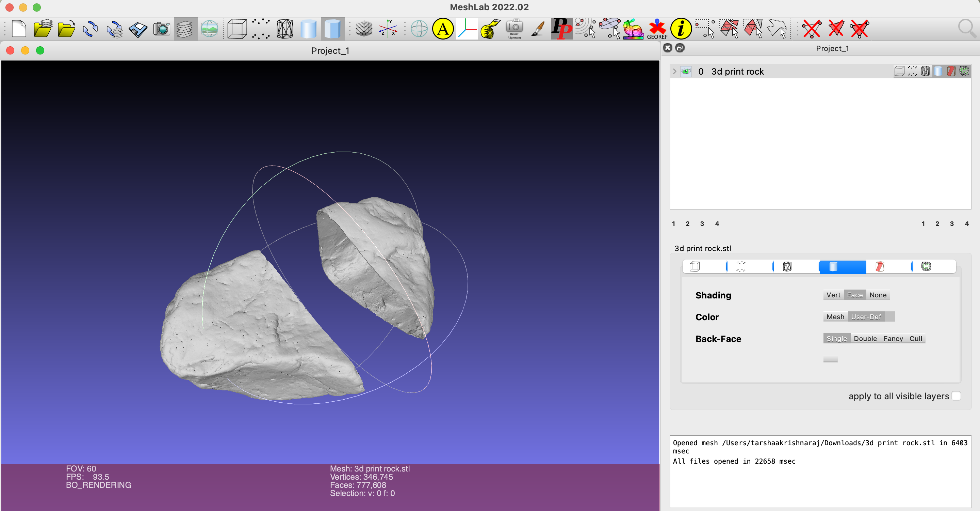Choose Fancy for Back-Face
Screen dimensions: 980x511
(893, 339)
